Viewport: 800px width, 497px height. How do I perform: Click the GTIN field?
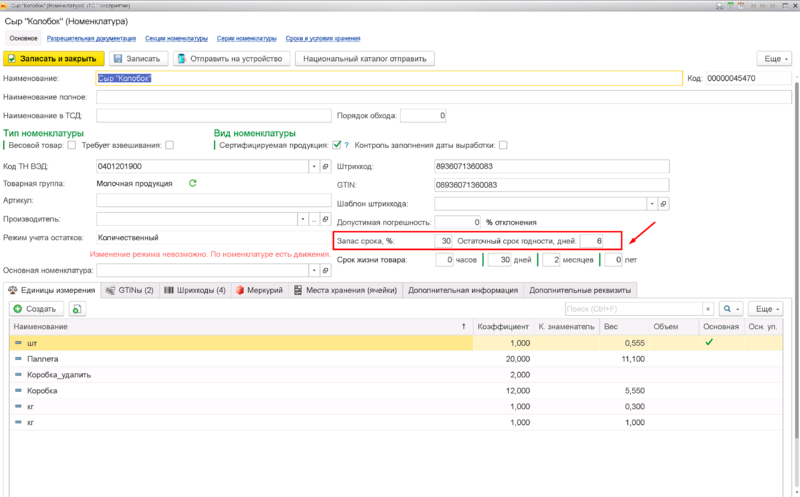click(552, 185)
